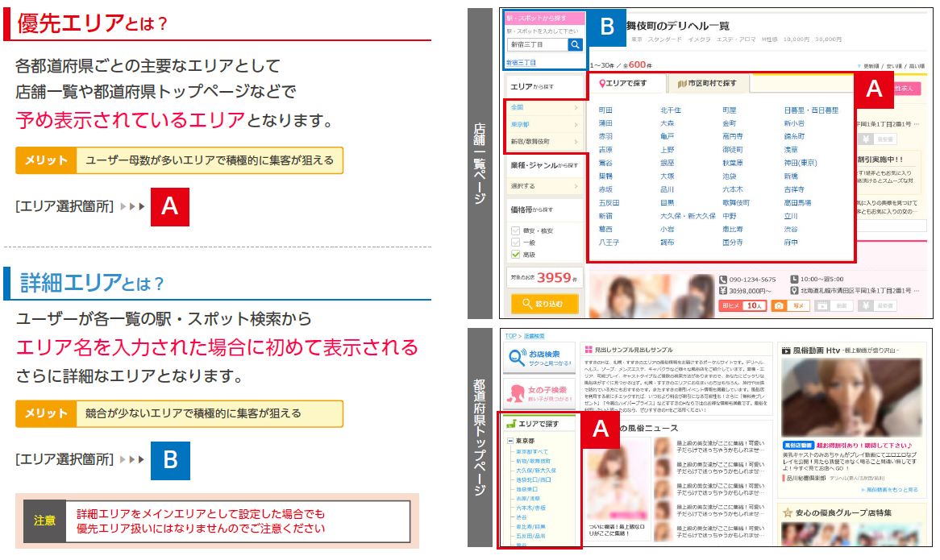The height and width of the screenshot is (560, 940).
Task: Click the clock icon beside 10:00〜翌5:00
Action: coord(794,279)
